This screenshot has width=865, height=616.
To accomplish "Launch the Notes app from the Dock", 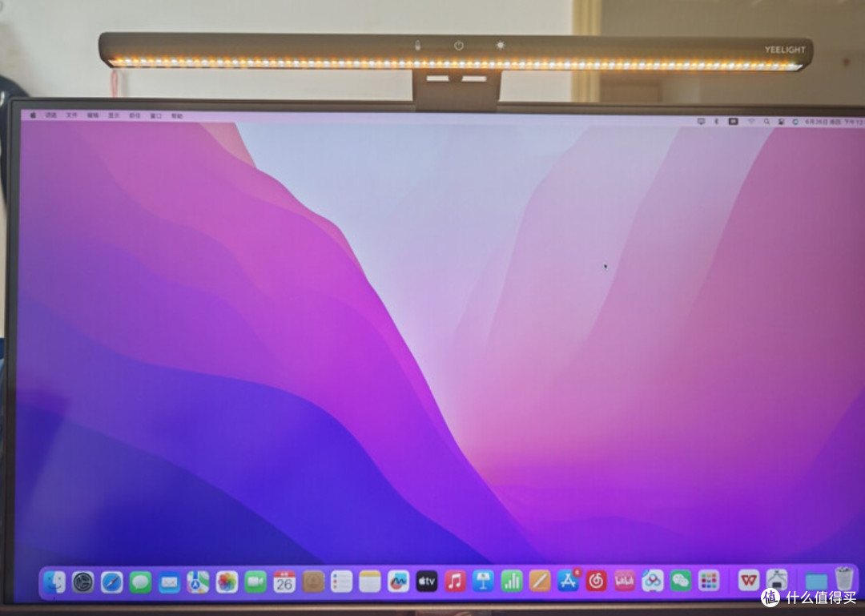I will (x=369, y=582).
